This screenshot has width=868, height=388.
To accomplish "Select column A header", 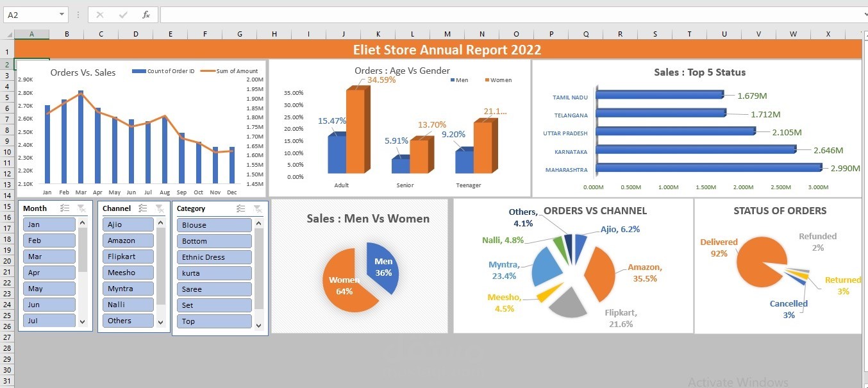I will click(31, 34).
